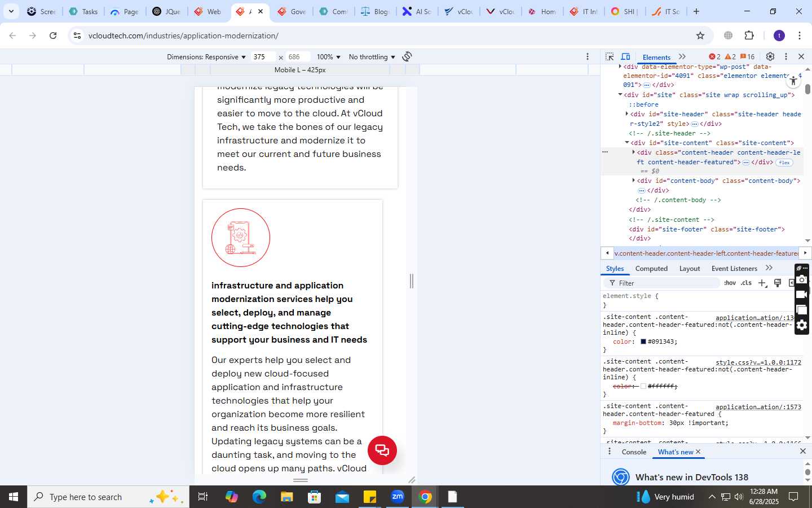Open the tab search dropdown arrow
The image size is (812, 508).
point(11,11)
